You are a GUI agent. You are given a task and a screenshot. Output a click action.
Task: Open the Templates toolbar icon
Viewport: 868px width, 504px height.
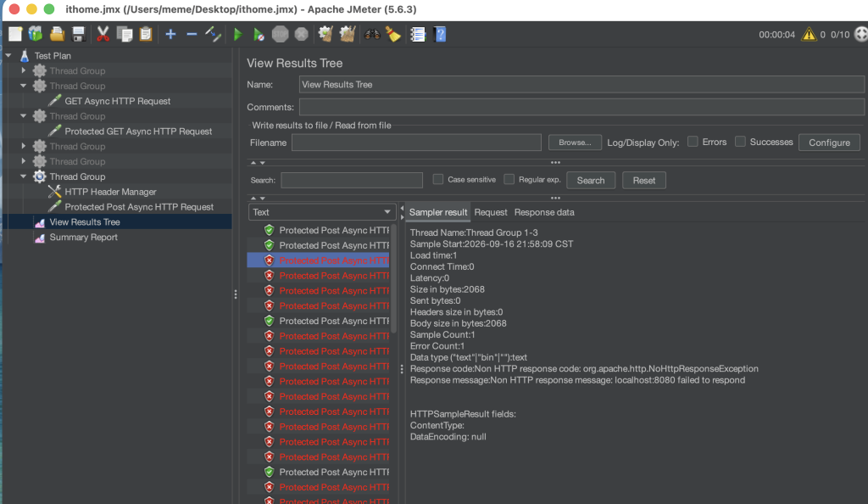(x=36, y=34)
